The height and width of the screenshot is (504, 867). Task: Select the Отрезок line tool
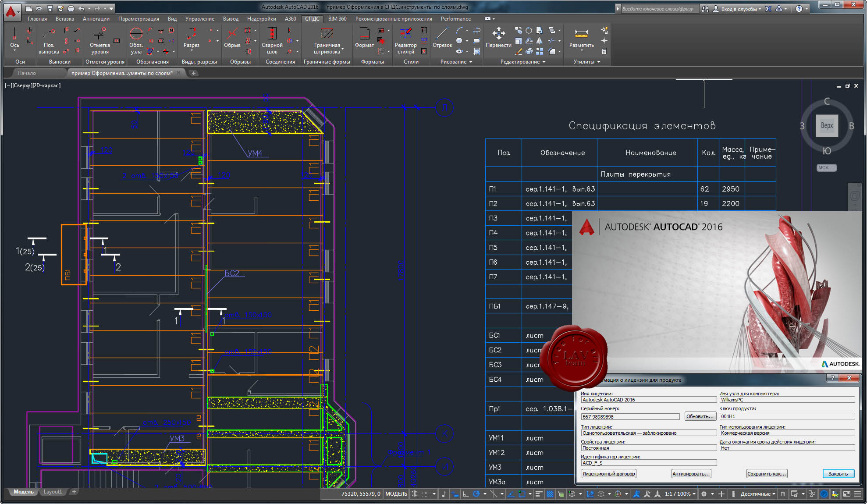point(442,38)
